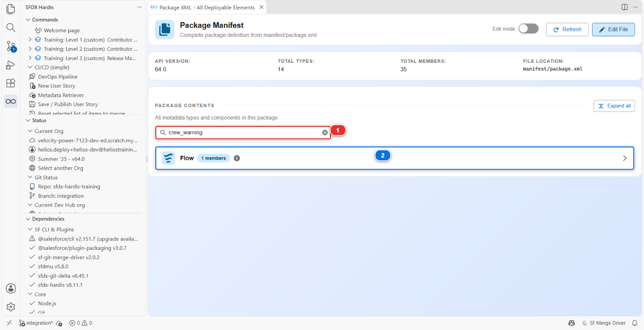Click the split editor layout icon
644x330 pixels.
click(625, 7)
